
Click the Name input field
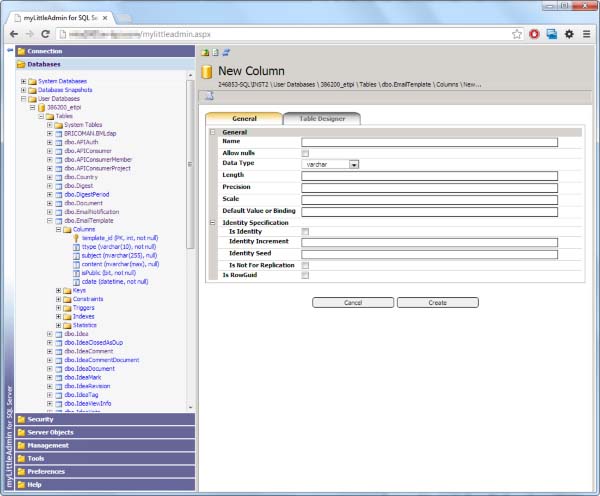click(429, 142)
